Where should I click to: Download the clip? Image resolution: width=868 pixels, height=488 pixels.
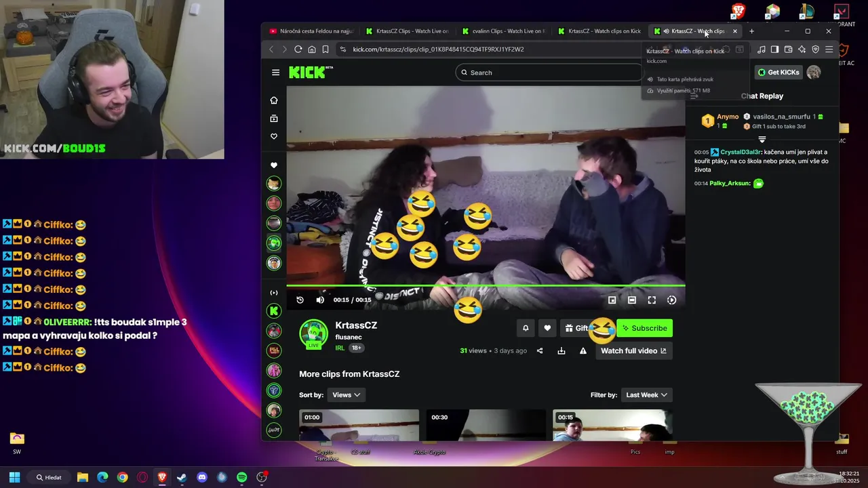point(561,350)
